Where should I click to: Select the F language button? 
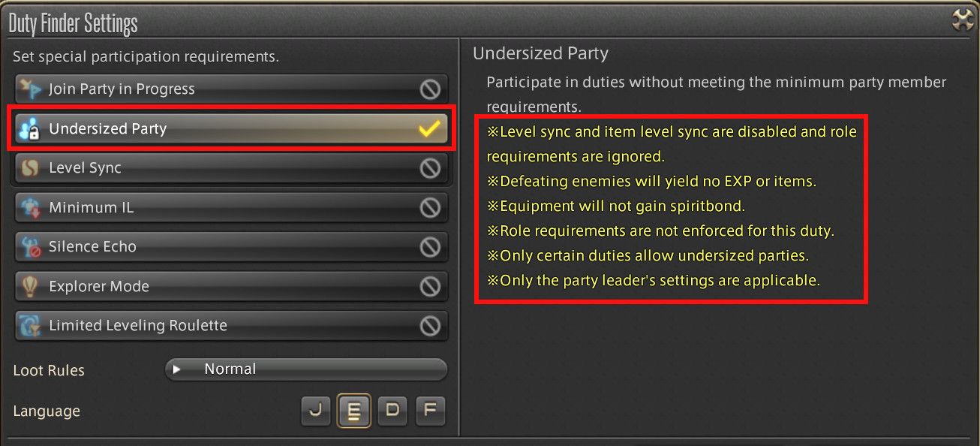(x=431, y=411)
